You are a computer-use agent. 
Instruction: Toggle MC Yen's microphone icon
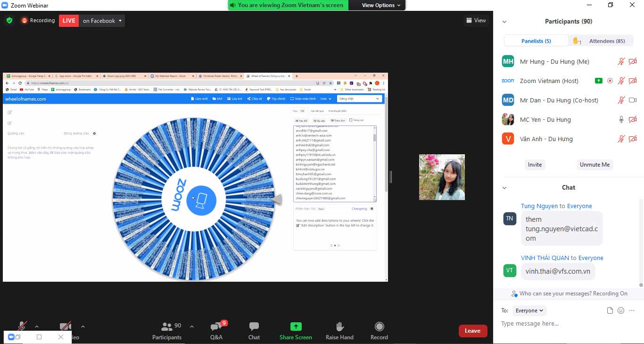[621, 119]
